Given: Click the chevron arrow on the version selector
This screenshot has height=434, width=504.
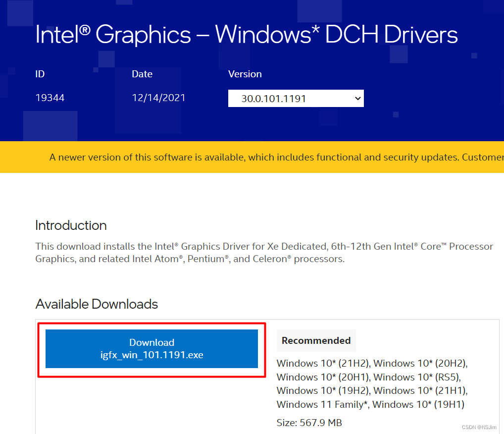Looking at the screenshot, I should 358,99.
